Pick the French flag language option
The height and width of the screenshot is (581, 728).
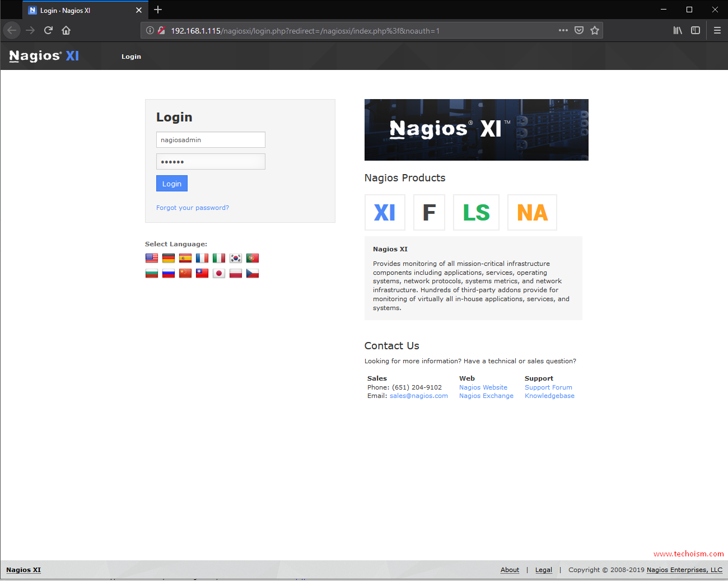pyautogui.click(x=202, y=258)
